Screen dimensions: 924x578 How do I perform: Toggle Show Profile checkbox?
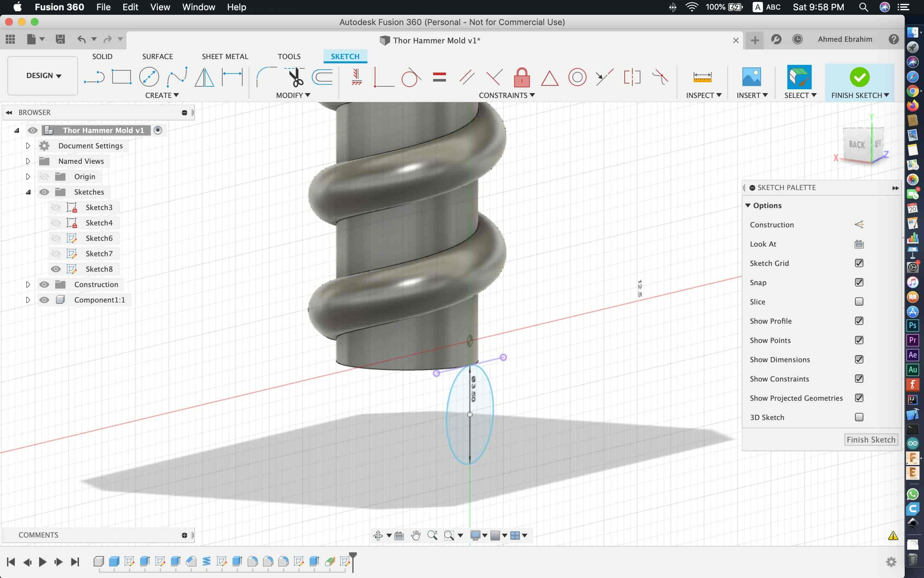tap(859, 321)
